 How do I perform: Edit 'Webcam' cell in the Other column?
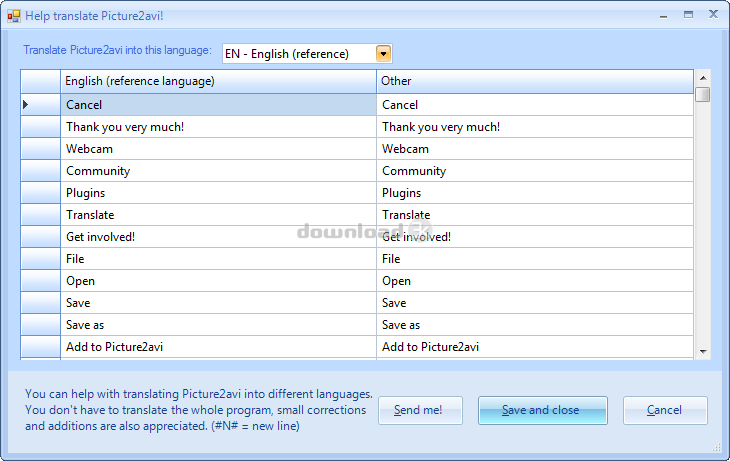tap(534, 149)
